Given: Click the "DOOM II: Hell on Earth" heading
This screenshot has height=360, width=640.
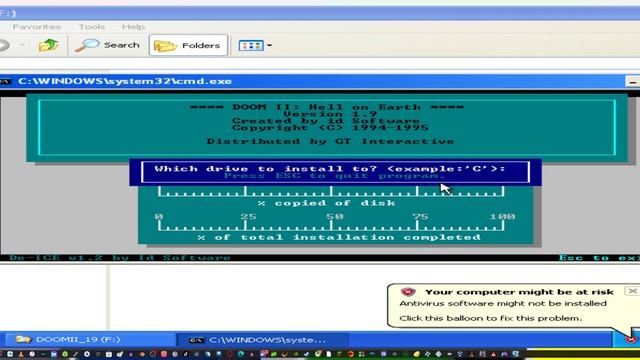Looking at the screenshot, I should click(327, 107).
